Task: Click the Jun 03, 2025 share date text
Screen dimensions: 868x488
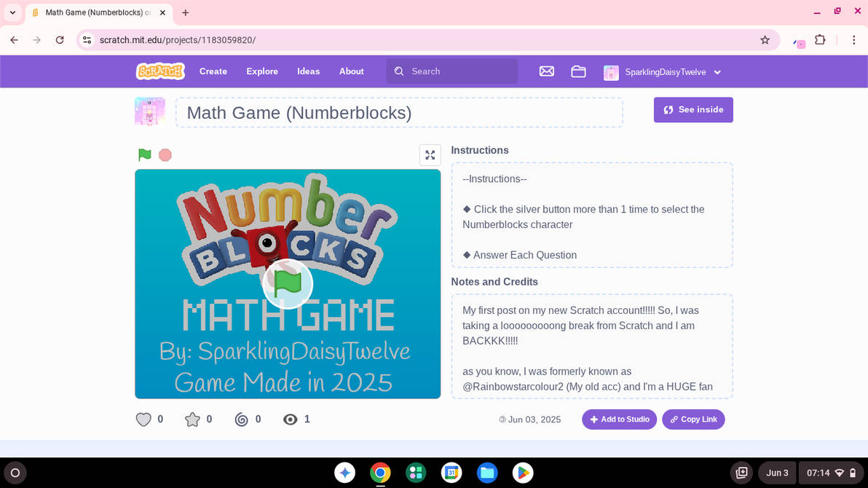Action: [534, 420]
